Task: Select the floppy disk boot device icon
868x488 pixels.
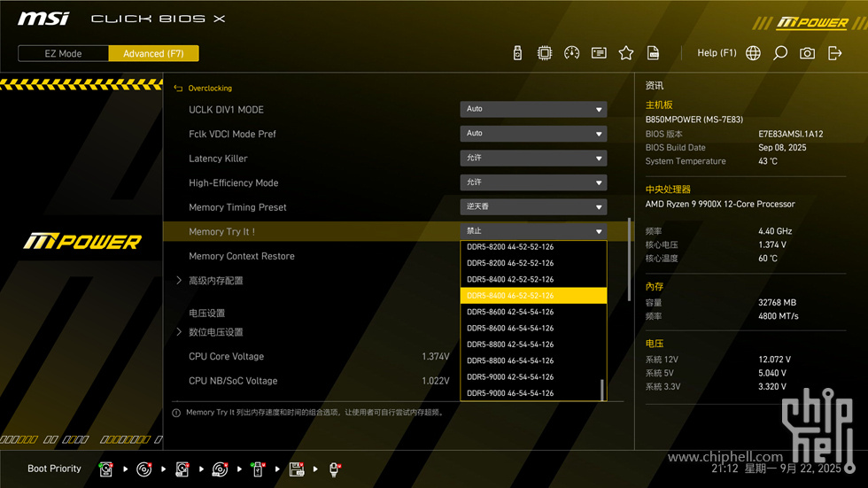Action: coord(297,469)
